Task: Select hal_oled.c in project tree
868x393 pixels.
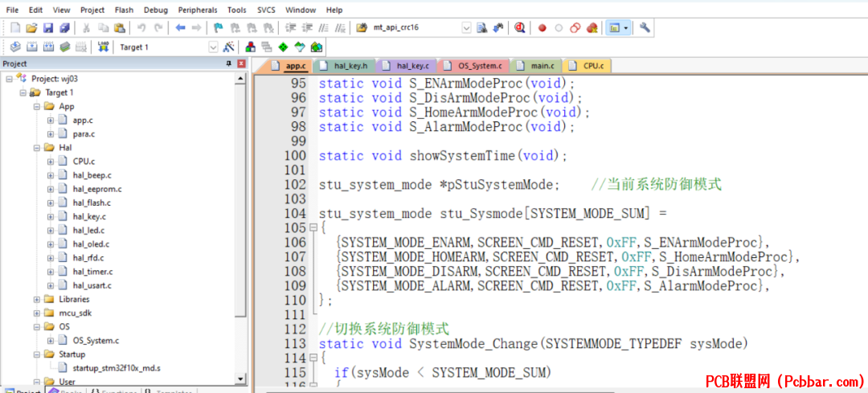Action: click(91, 244)
